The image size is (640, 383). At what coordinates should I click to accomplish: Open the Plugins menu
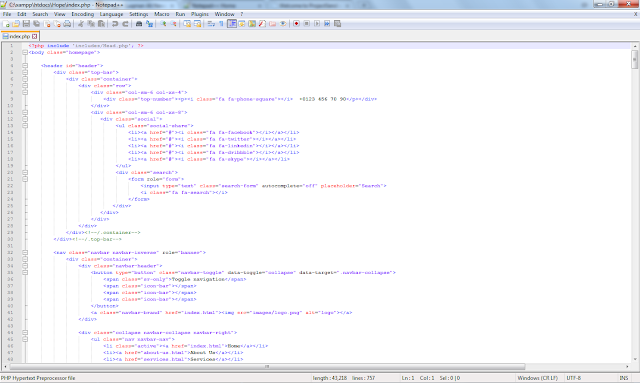coord(200,14)
